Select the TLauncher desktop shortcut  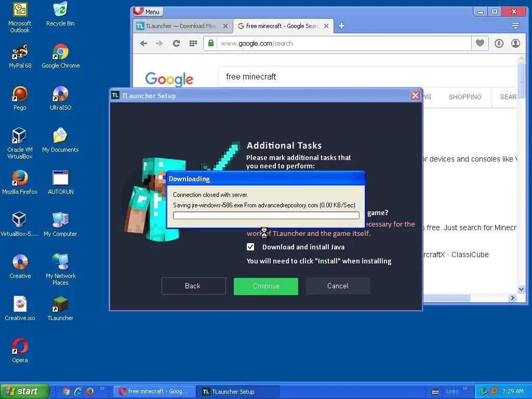pos(60,309)
